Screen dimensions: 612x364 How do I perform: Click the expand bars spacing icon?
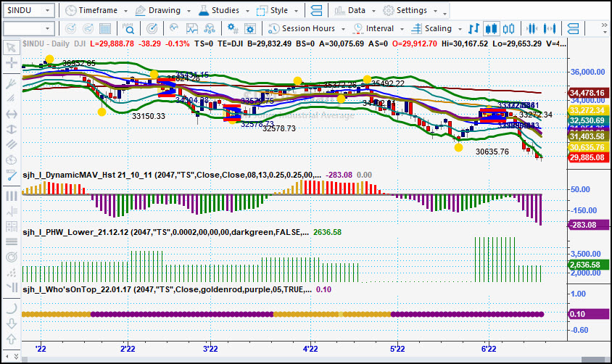click(x=550, y=28)
